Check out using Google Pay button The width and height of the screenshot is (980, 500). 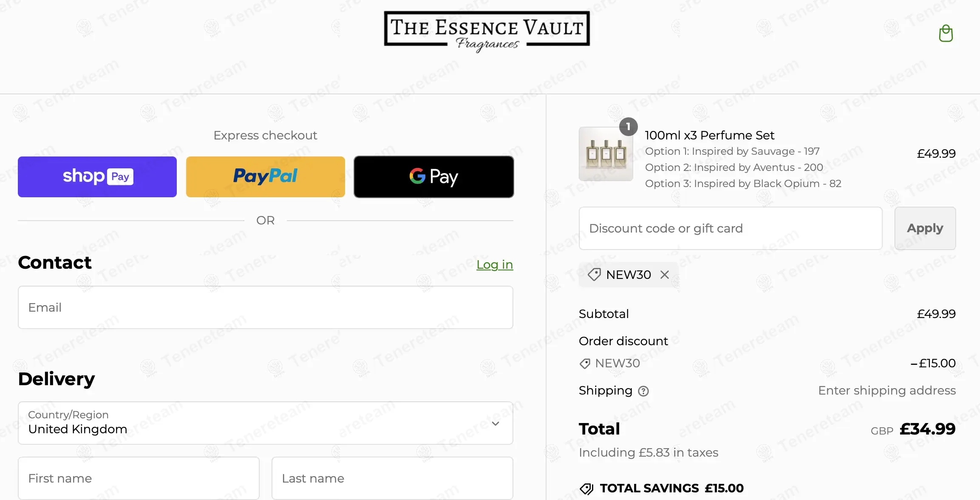pyautogui.click(x=434, y=177)
